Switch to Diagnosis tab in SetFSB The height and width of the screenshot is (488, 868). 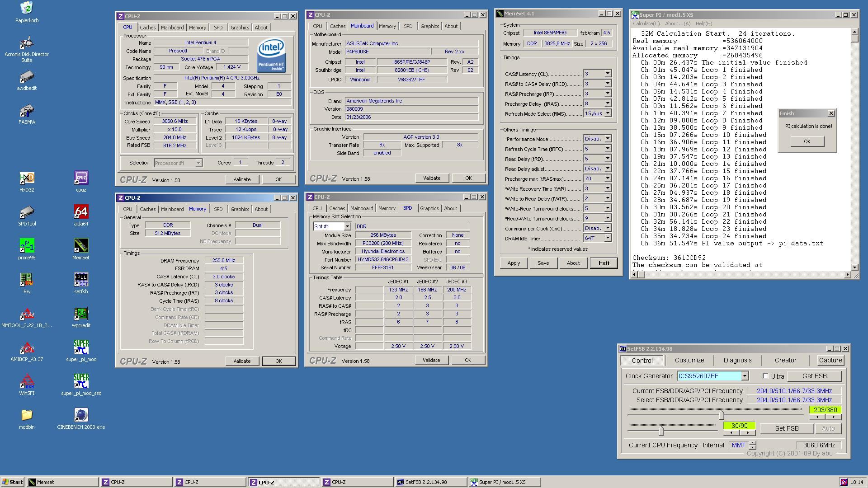pyautogui.click(x=737, y=360)
